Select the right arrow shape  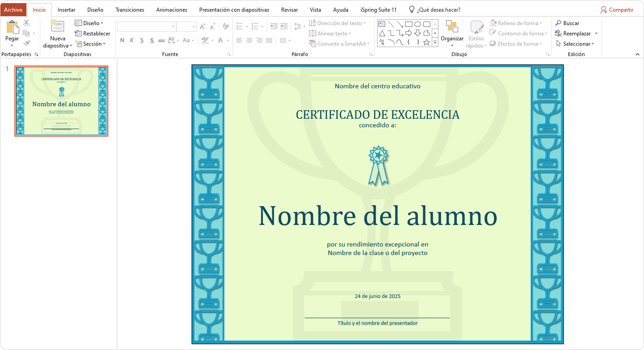tap(408, 33)
